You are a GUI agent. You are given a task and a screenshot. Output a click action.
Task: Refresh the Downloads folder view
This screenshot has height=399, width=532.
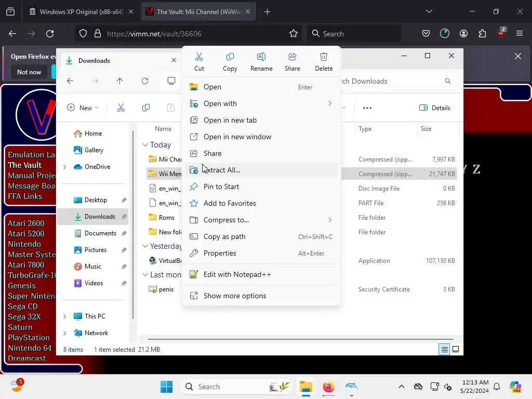point(145,81)
